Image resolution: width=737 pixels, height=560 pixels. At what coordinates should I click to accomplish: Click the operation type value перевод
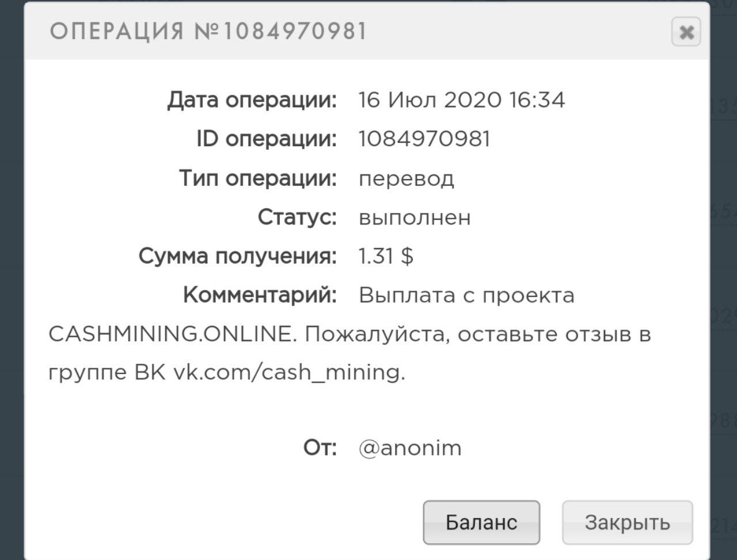[x=407, y=178]
